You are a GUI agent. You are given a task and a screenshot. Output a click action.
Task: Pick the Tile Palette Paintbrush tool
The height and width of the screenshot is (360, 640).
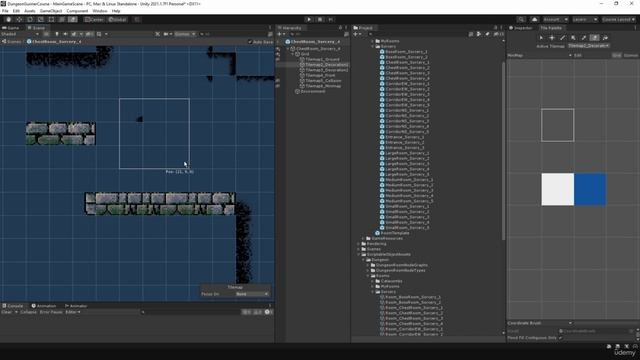(562, 38)
